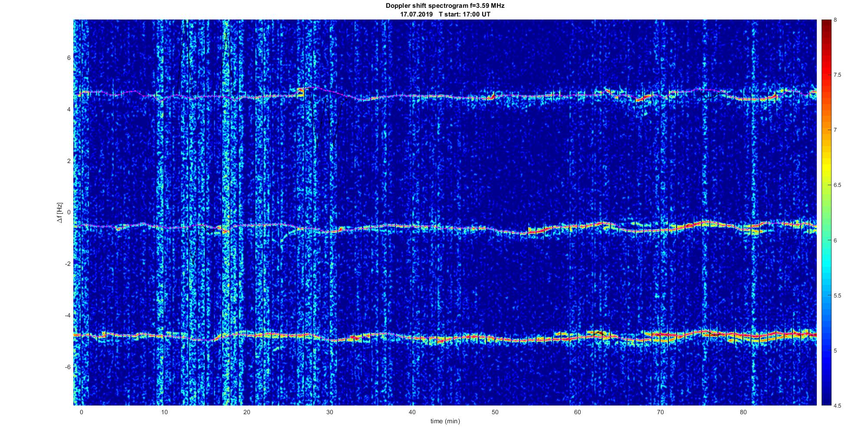Click colorbar tick label "5"
Screen dimensions: 868x435
click(x=835, y=351)
